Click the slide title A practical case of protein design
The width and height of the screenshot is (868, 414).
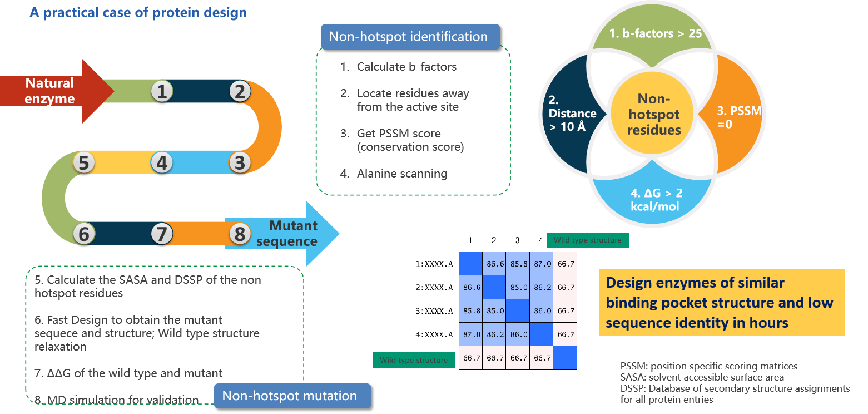[x=138, y=12]
